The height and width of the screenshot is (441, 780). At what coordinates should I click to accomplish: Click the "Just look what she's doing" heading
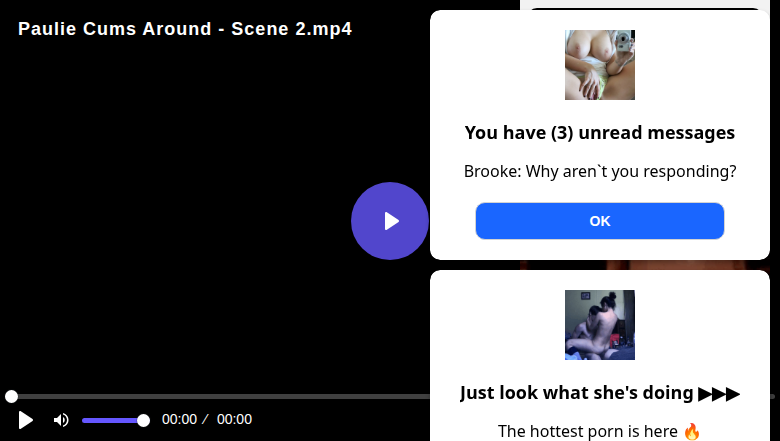coord(578,393)
